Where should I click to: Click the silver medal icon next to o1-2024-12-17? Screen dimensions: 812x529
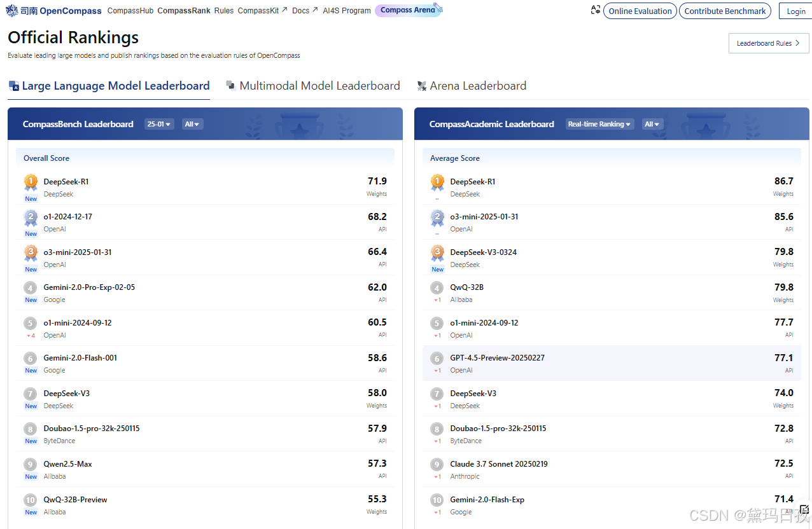[x=31, y=217]
